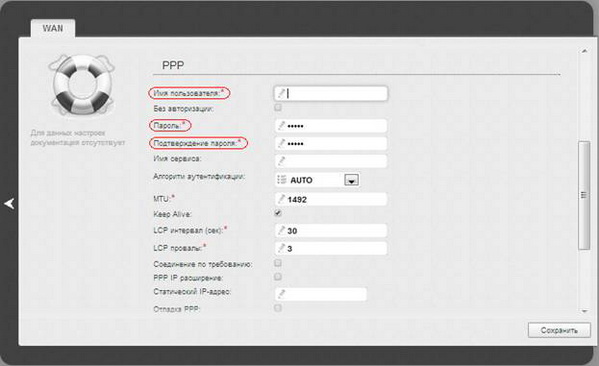599x366 pixels.
Task: Click the lifebuoy help icon
Action: click(x=82, y=84)
